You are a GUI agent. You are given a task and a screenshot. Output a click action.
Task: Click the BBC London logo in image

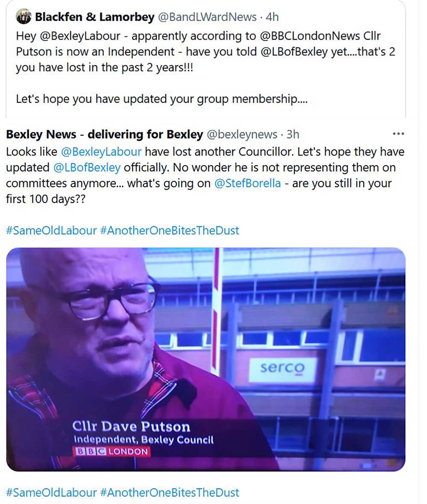[111, 451]
